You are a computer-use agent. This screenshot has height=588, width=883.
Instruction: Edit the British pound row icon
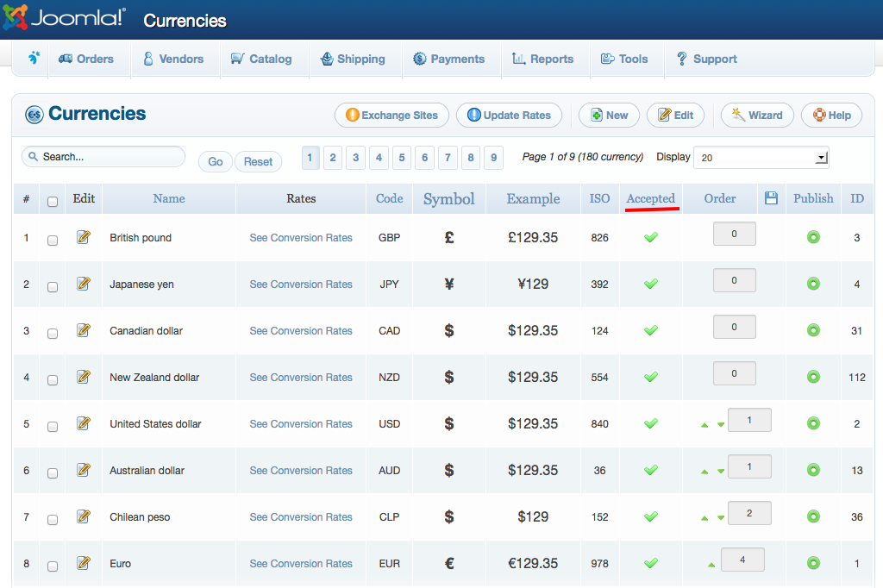point(84,237)
